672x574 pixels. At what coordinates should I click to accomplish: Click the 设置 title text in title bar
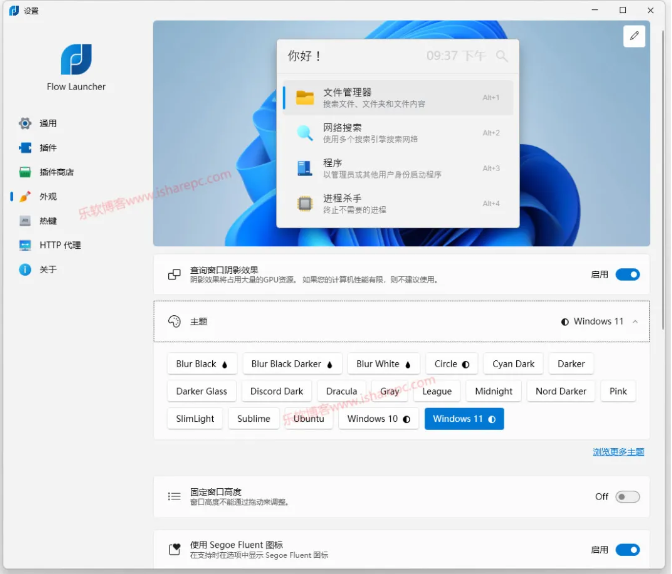pyautogui.click(x=31, y=11)
